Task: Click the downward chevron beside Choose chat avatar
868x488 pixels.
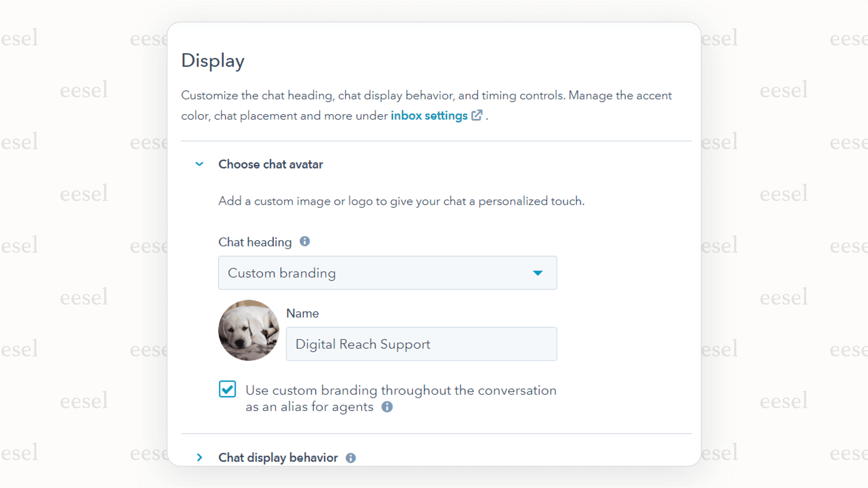Action: click(x=199, y=164)
